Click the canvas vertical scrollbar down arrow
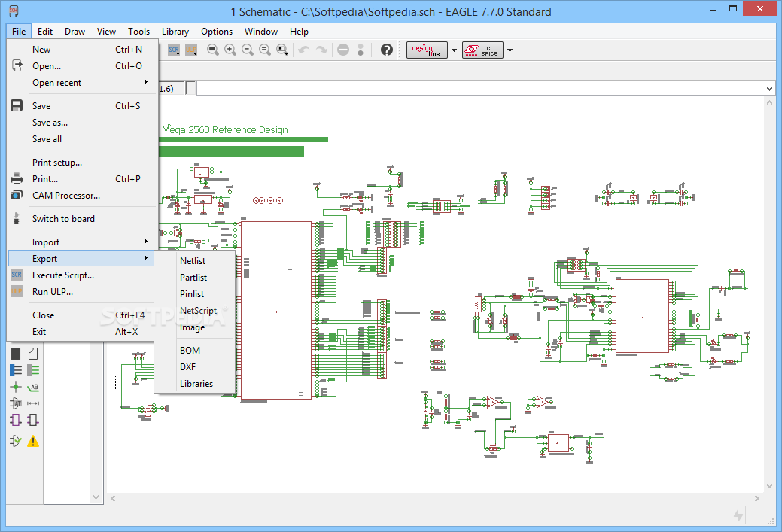782x532 pixels. pyautogui.click(x=769, y=486)
